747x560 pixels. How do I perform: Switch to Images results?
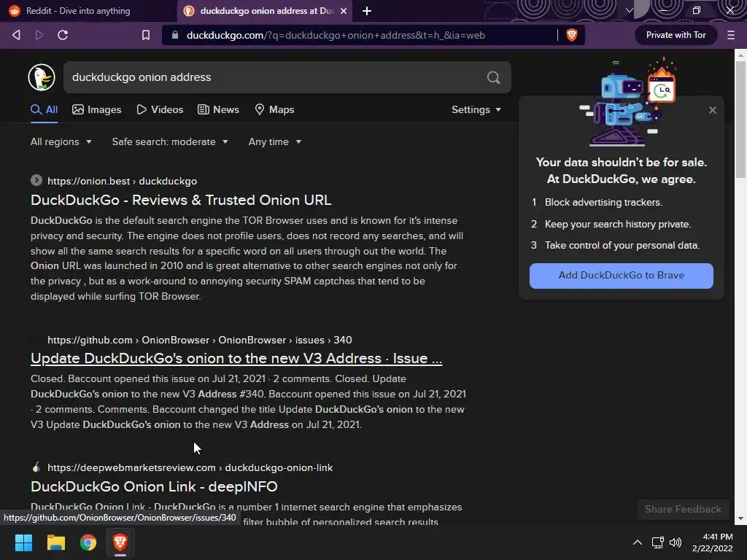coord(97,109)
